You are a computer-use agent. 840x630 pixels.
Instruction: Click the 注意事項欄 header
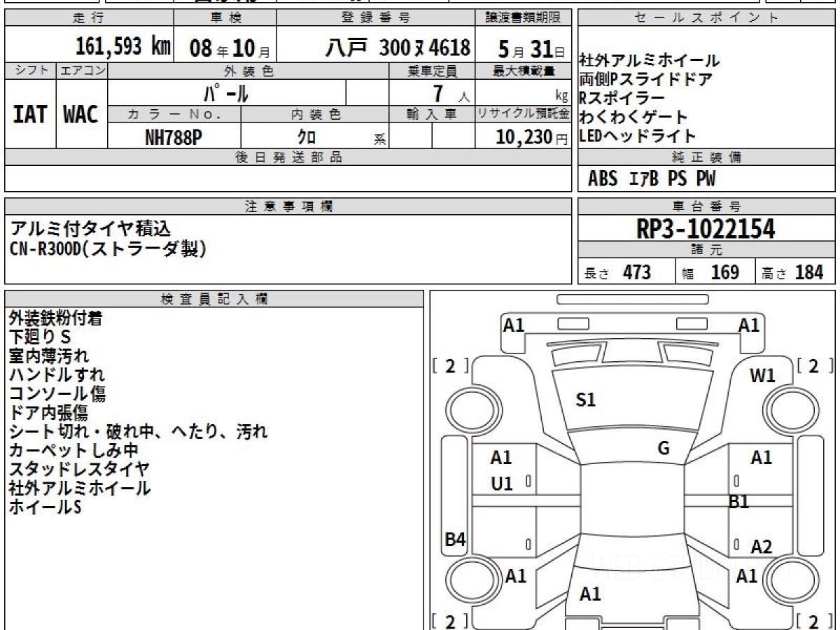pyautogui.click(x=288, y=206)
